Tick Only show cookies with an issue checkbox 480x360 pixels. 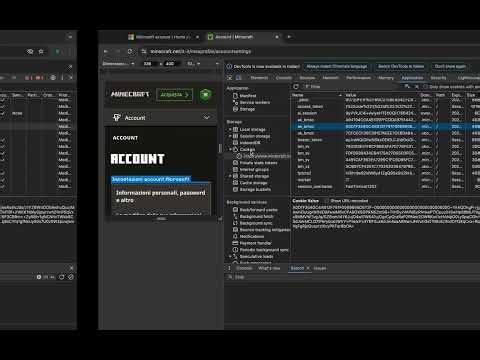(425, 87)
